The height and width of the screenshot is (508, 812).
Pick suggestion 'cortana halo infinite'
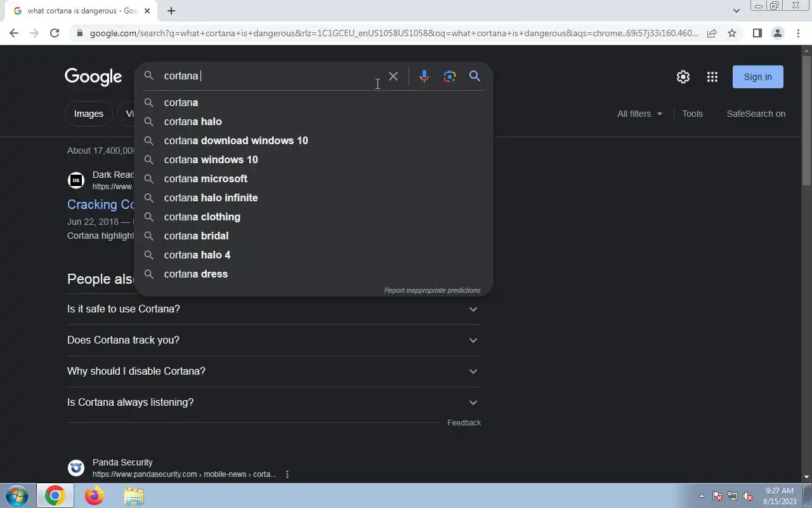[x=313, y=197]
